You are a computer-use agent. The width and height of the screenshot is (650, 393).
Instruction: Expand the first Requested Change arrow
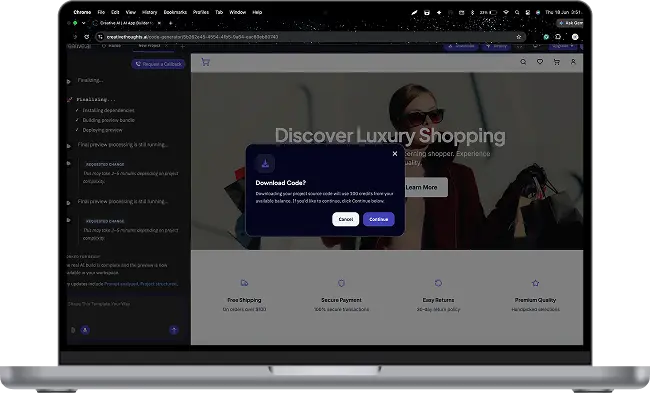point(69,163)
